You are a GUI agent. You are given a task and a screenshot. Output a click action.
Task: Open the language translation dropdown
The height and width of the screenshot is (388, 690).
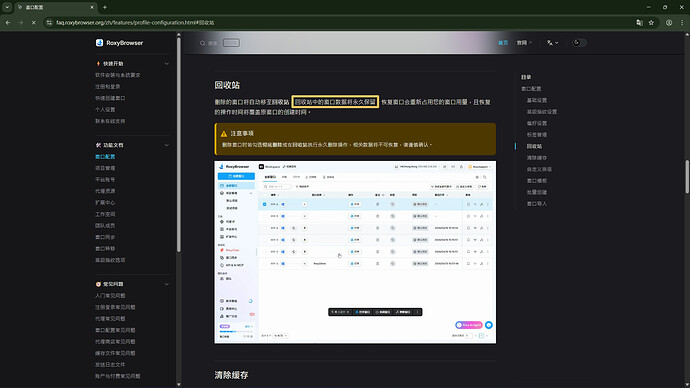[x=552, y=43]
